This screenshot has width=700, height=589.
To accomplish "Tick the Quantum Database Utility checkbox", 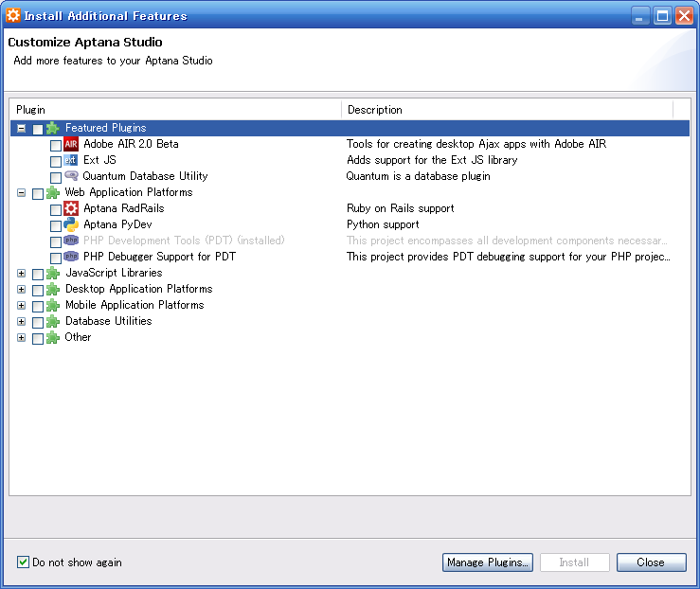I will [56, 178].
